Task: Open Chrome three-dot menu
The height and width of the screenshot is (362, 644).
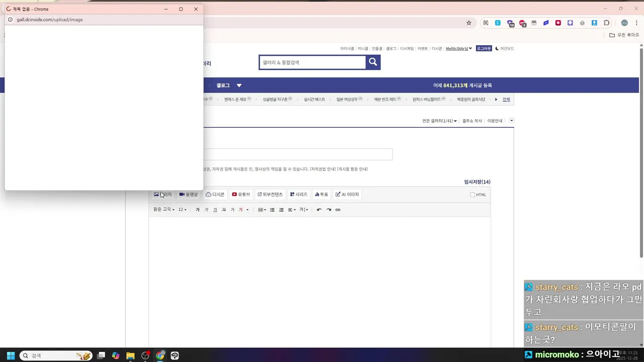Action: (x=636, y=23)
